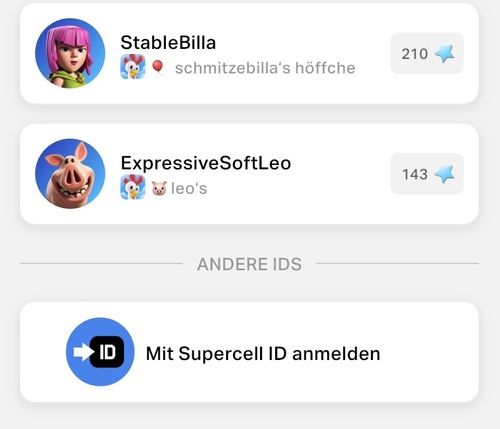Click the Supercell ID arrow logo
Screen dimensions: 500x429
[x=100, y=352]
